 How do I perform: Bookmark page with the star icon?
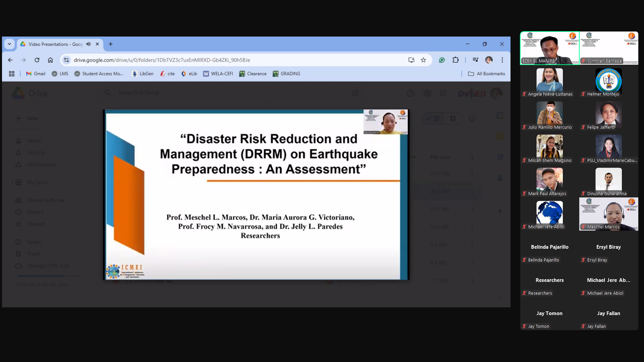(x=423, y=60)
